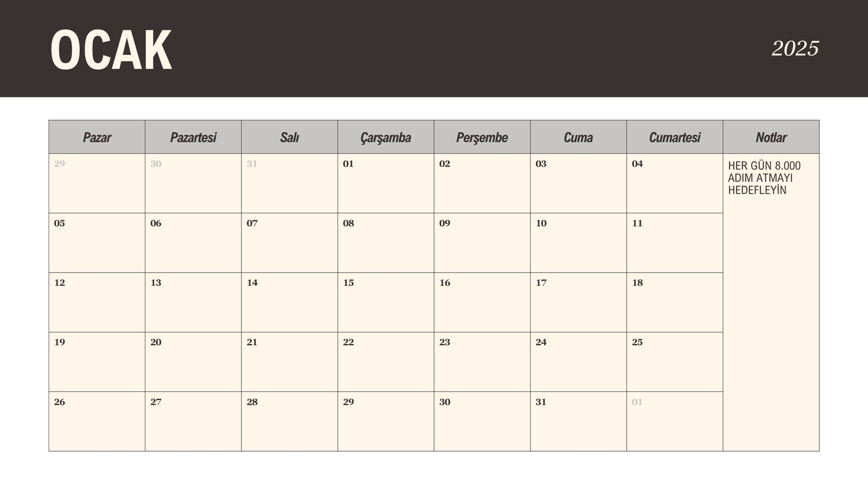This screenshot has height=488, width=868.
Task: Select the day cell numbered 15
Action: 386,303
